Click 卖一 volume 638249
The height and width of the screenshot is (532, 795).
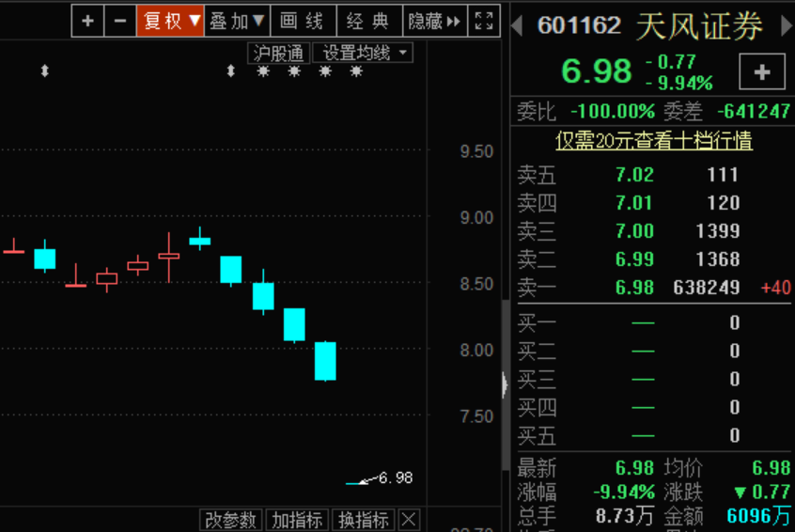pyautogui.click(x=707, y=288)
